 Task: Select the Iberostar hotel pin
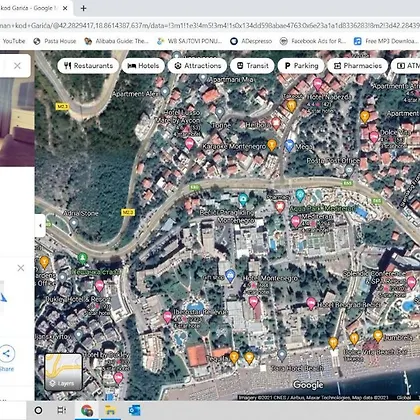(167, 317)
